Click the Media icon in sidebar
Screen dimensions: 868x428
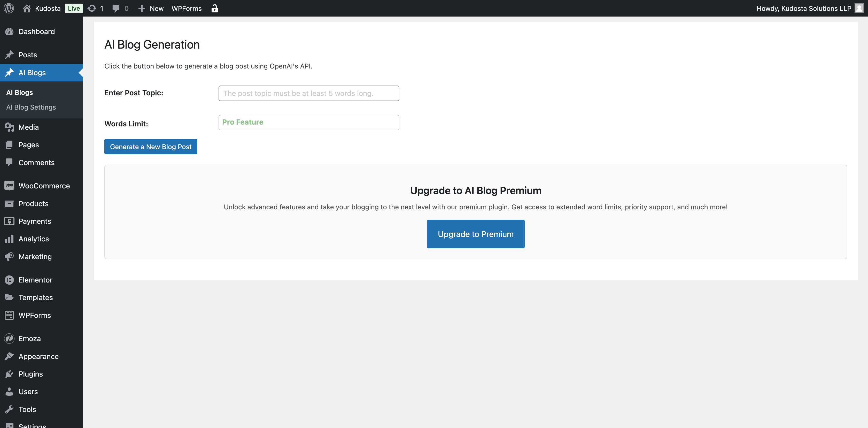[x=10, y=127]
